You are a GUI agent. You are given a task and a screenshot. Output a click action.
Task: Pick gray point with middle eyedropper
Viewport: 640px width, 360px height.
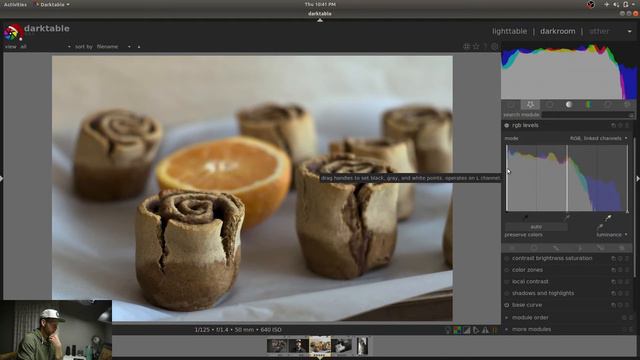click(567, 218)
